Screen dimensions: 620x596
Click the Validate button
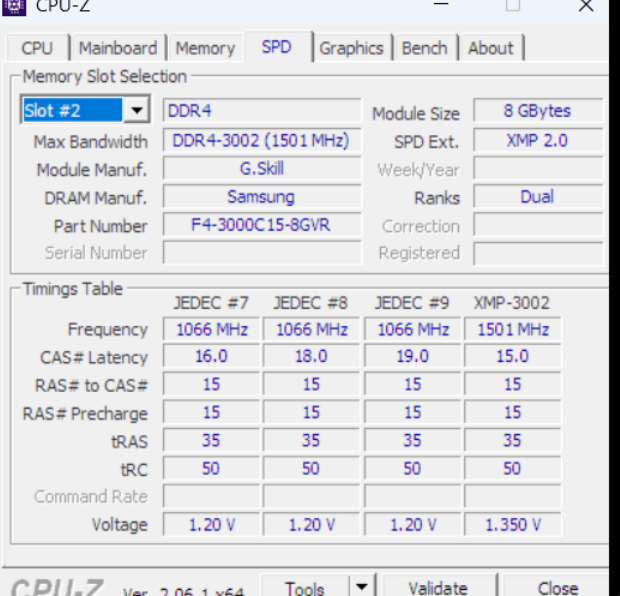[438, 586]
